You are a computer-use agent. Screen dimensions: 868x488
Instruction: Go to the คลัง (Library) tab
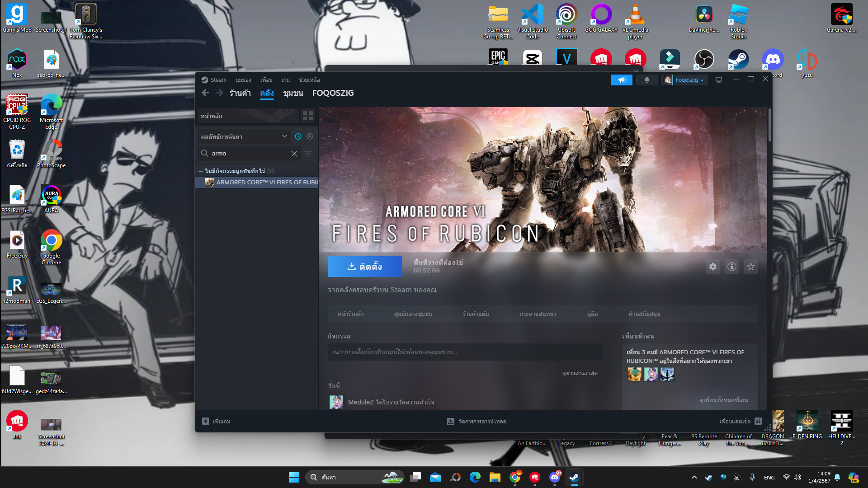click(x=267, y=93)
